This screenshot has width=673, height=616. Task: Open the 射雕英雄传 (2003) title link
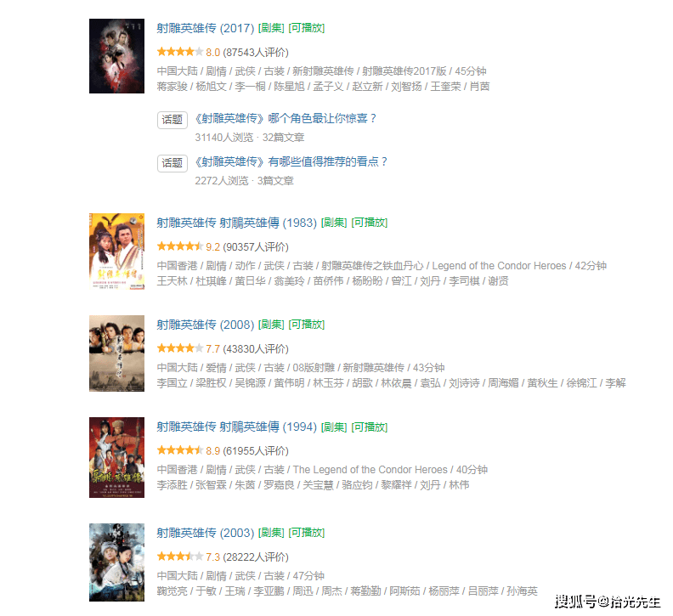tap(206, 533)
